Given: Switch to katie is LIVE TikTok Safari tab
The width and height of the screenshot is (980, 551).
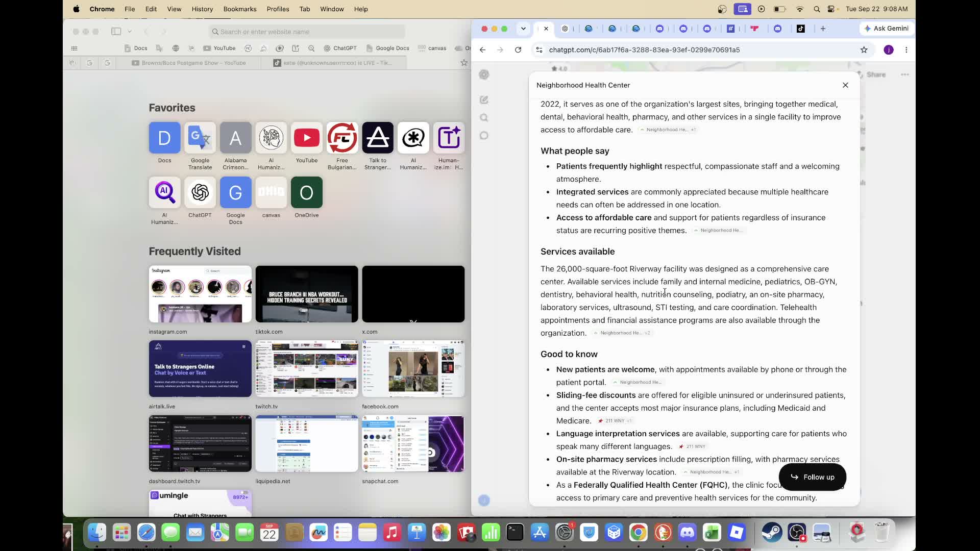Looking at the screenshot, I should (334, 63).
